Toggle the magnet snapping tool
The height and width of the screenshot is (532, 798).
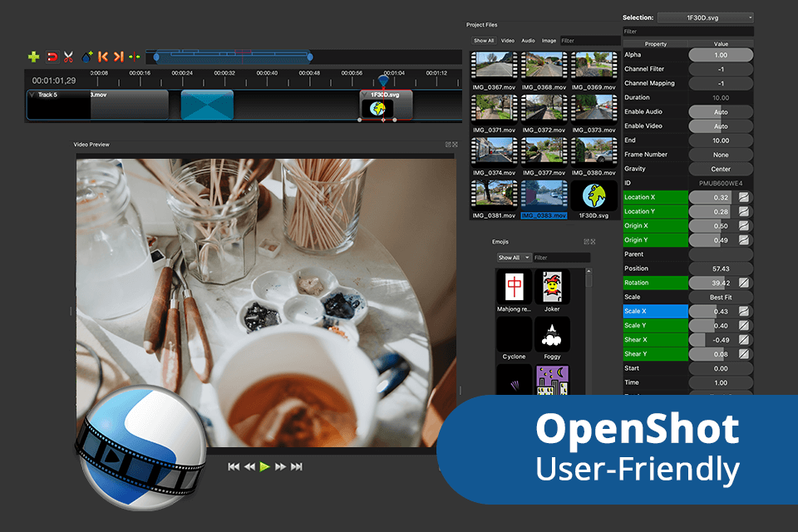pos(52,57)
